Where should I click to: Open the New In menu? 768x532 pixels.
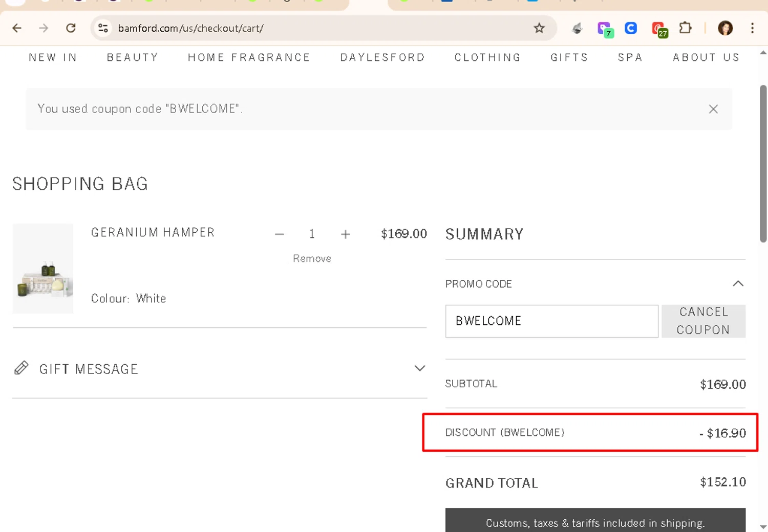(53, 57)
